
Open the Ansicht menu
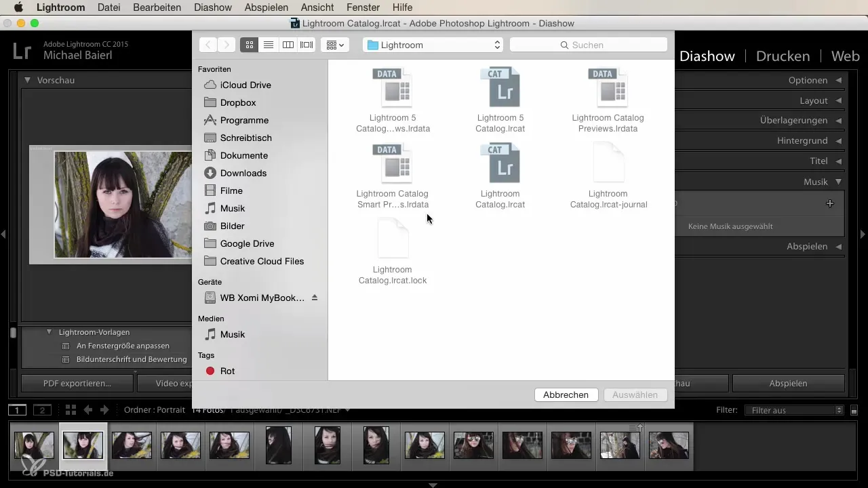(x=317, y=7)
